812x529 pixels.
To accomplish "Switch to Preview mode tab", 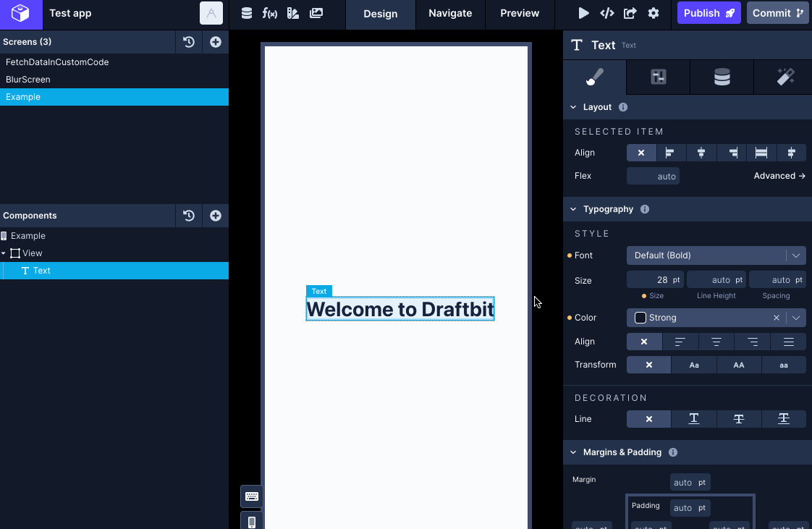I will click(520, 14).
